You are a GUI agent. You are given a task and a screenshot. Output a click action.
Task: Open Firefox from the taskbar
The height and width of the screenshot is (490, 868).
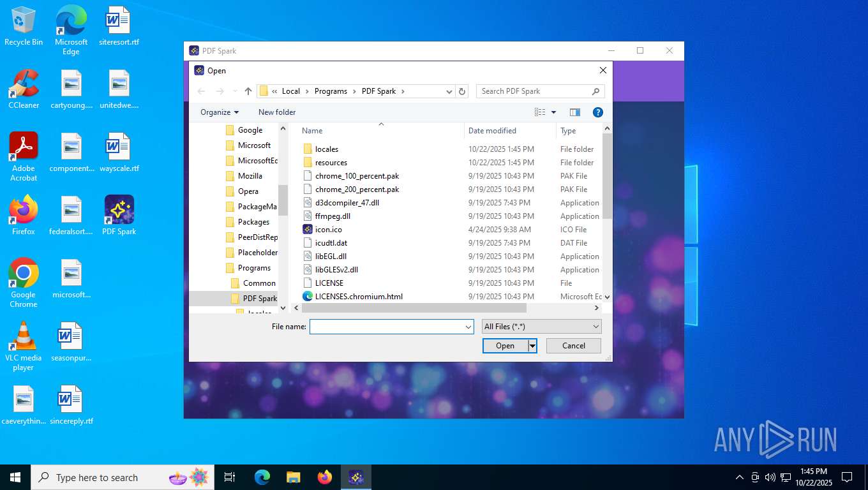pos(325,477)
